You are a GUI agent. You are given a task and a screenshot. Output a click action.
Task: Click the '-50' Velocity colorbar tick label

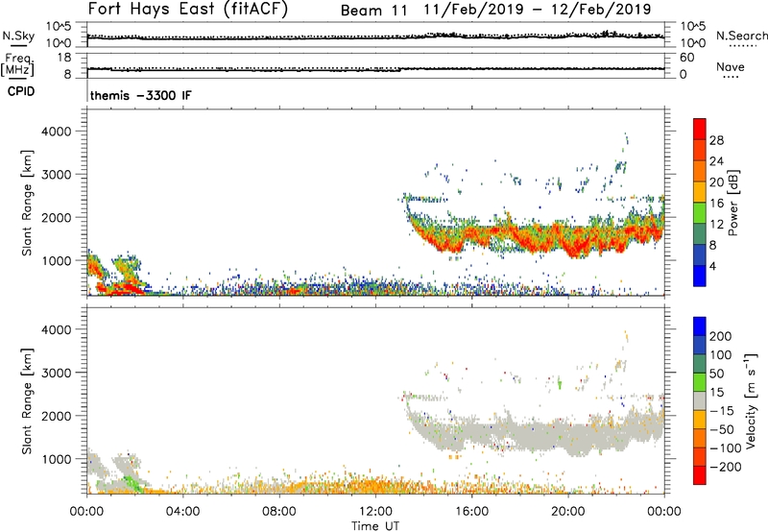tap(722, 429)
